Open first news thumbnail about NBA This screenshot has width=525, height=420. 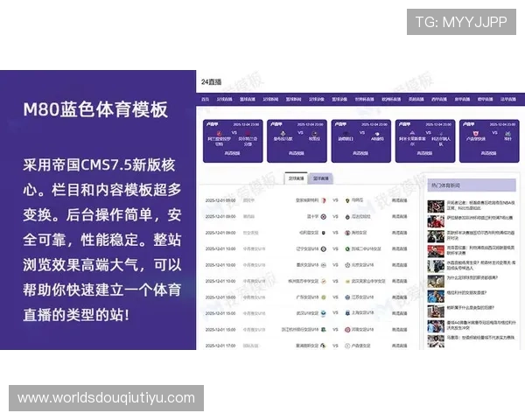(x=436, y=206)
